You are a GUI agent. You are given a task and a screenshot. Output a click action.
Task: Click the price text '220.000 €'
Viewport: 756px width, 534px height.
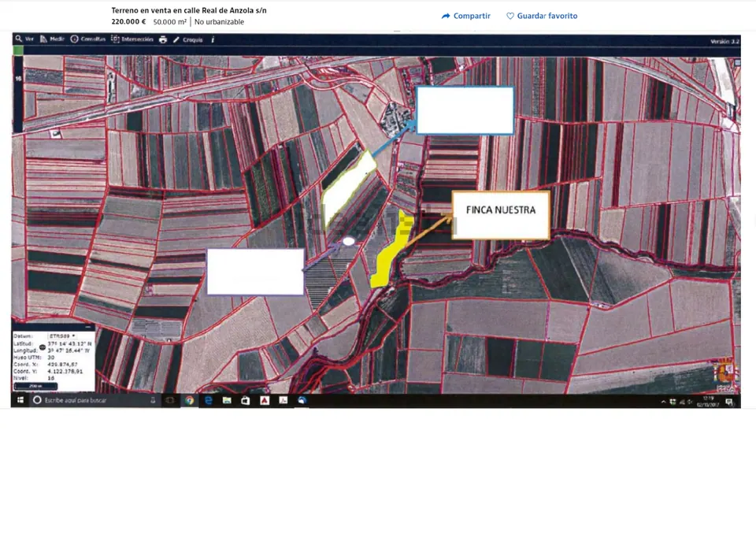(128, 22)
